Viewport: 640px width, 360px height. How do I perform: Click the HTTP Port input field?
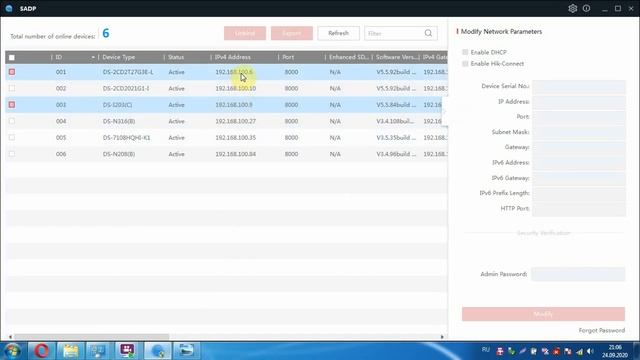pyautogui.click(x=579, y=208)
